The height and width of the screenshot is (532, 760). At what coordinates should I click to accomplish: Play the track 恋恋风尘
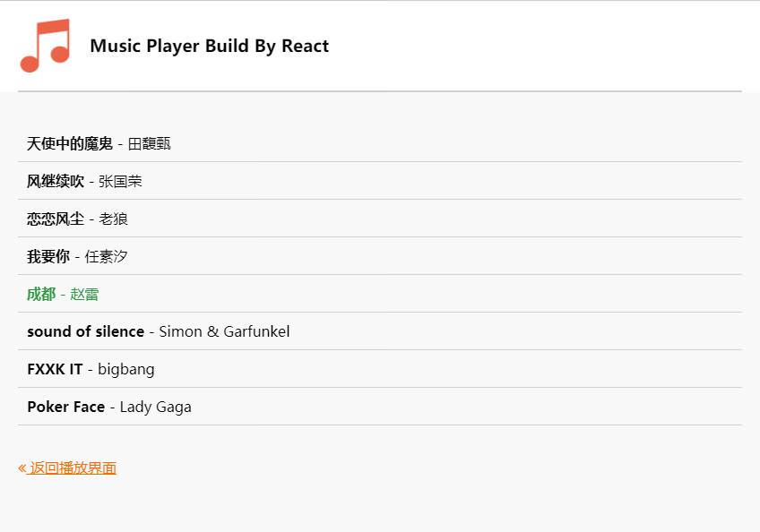tap(56, 219)
